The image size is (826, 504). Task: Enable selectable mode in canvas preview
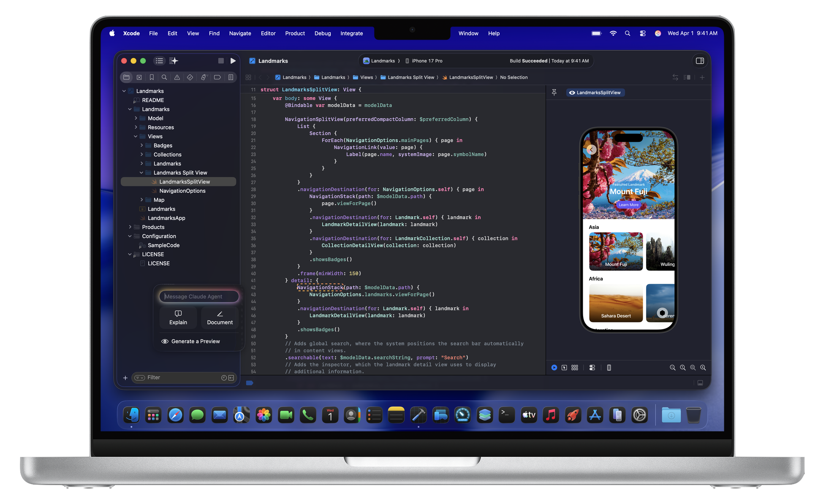click(x=564, y=367)
